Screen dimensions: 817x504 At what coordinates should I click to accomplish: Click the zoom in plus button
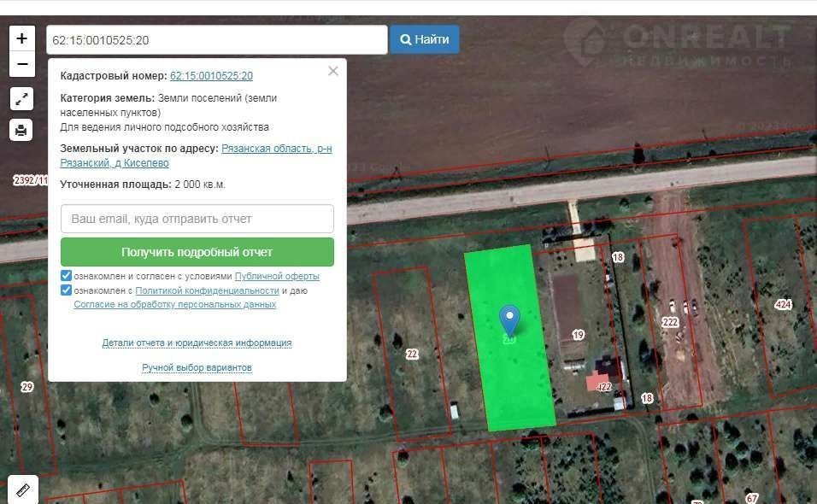(21, 38)
